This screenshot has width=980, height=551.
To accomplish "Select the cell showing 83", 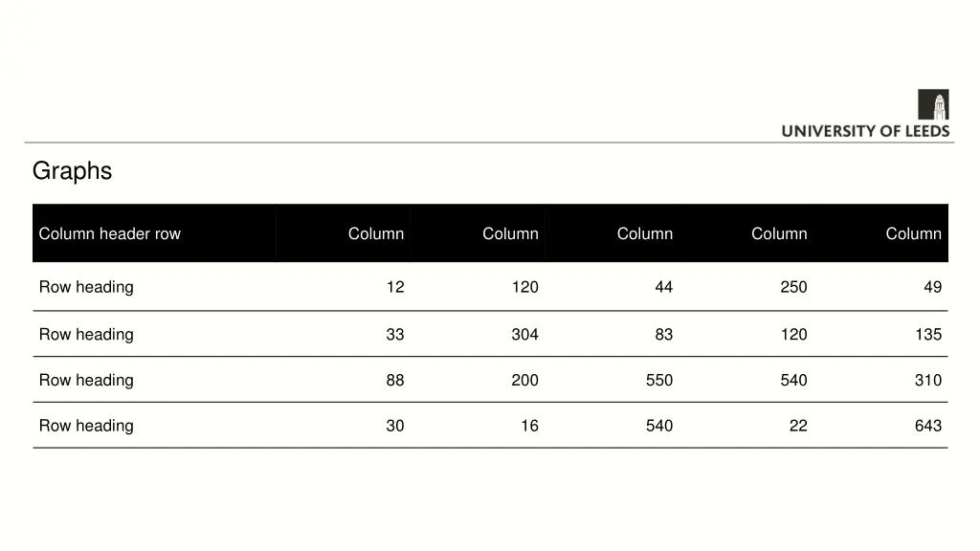I will (664, 335).
